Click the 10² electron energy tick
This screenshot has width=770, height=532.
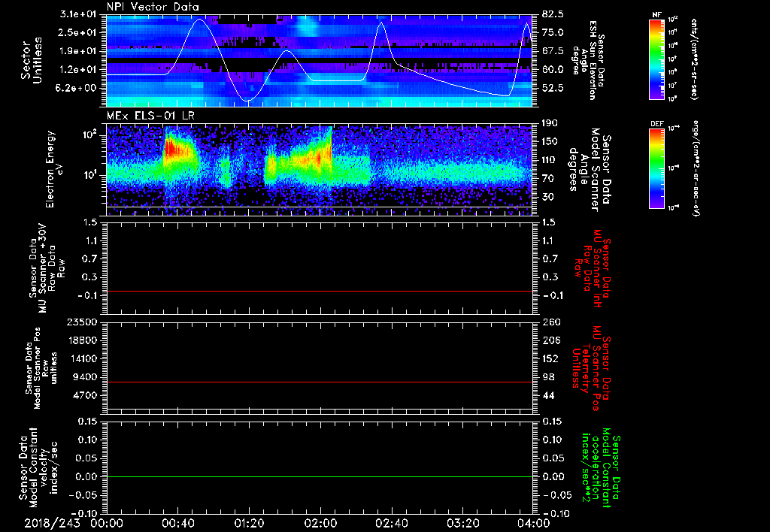point(91,134)
